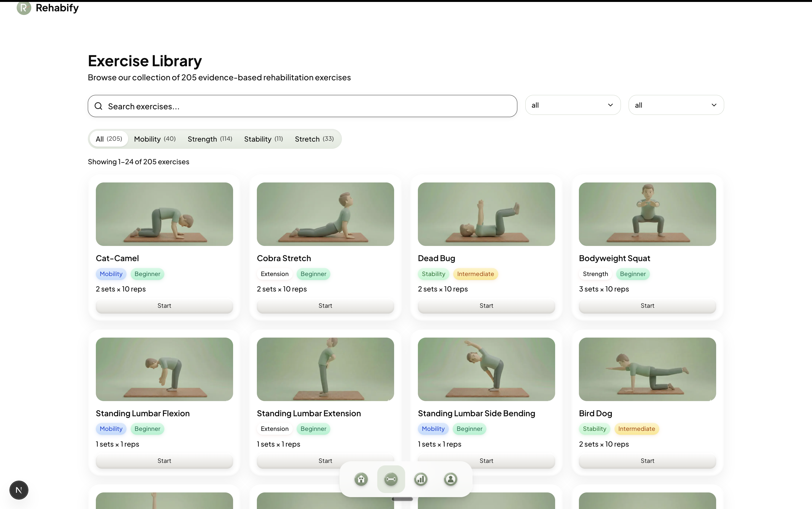Start the Bird Dog exercise
This screenshot has height=509, width=812.
pos(647,460)
